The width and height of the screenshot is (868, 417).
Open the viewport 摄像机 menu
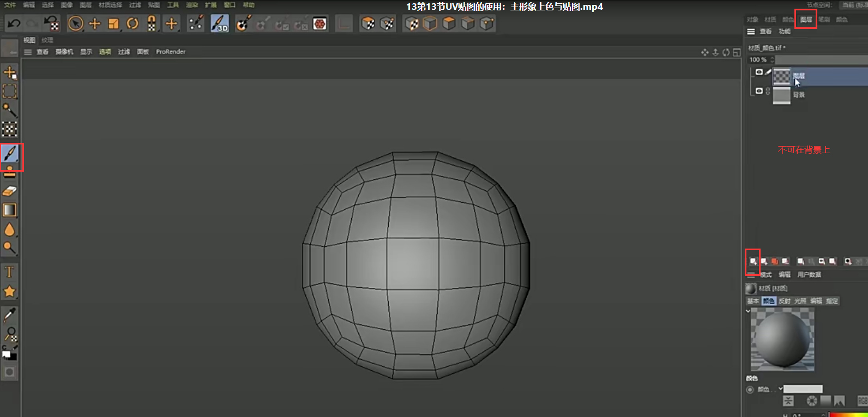coord(64,52)
